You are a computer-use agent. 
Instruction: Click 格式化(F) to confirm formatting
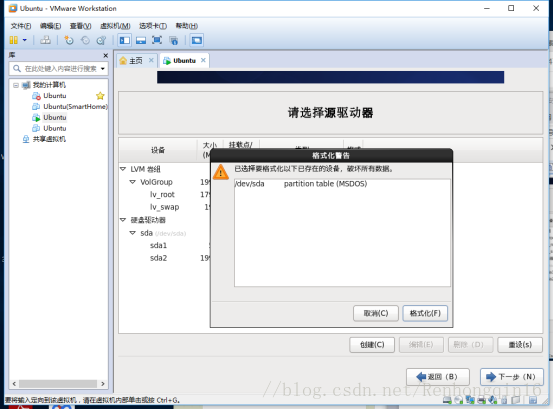pos(425,313)
